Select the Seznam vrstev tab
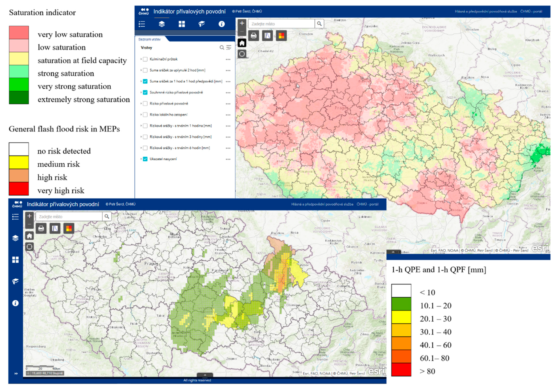Image resolution: width=558 pixels, height=392 pixels. point(149,39)
